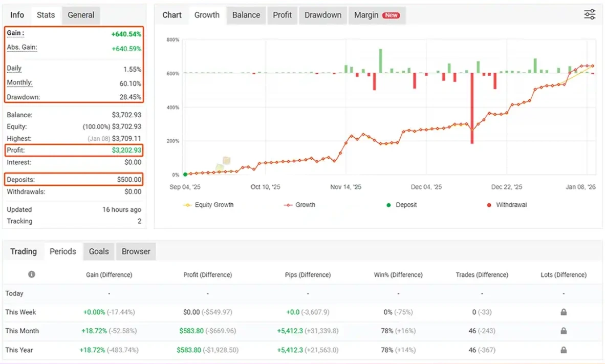Viewport: 605px width, 364px height.
Task: Click the info icon in the Periods table header
Action: (x=32, y=275)
